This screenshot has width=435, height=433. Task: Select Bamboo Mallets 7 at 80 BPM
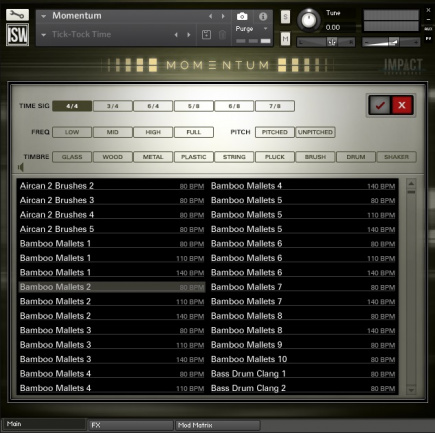(x=303, y=287)
